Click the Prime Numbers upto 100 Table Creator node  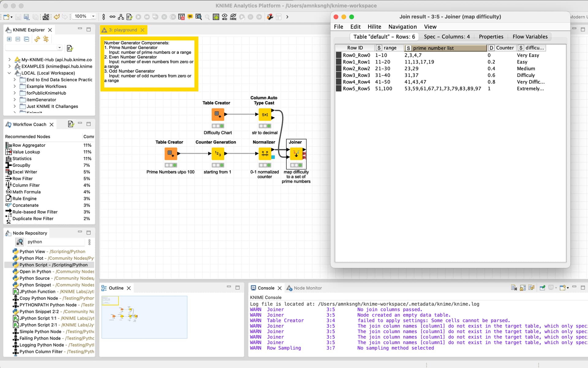coord(171,154)
